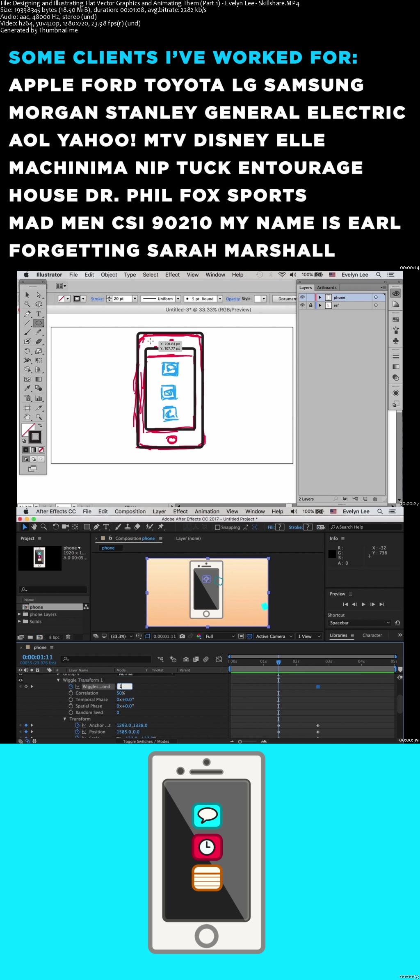The height and width of the screenshot is (980, 420).
Task: Select the Puppet Pin tool in After Effects
Action: 161,527
